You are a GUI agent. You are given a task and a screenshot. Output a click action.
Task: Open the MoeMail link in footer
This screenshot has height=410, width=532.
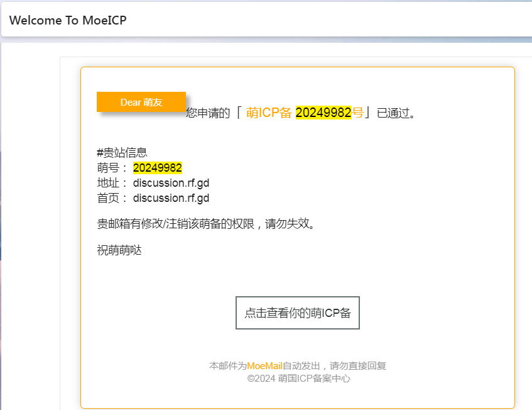tap(264, 366)
